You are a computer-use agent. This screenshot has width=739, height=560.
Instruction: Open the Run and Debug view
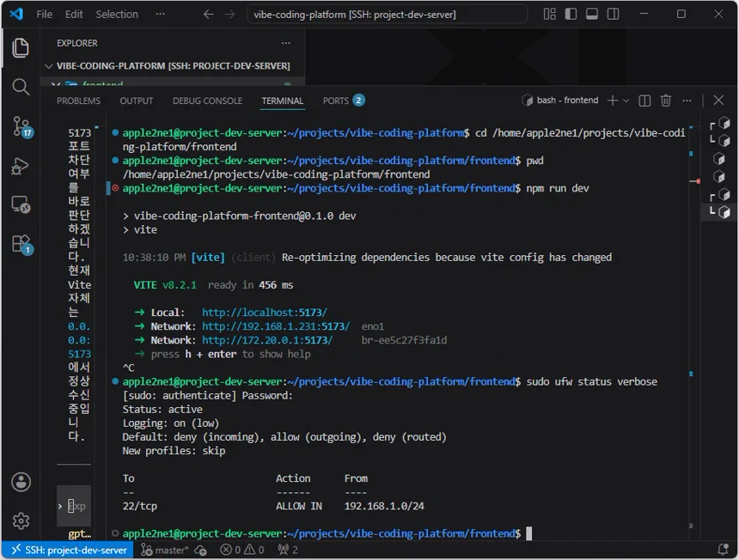[x=20, y=166]
